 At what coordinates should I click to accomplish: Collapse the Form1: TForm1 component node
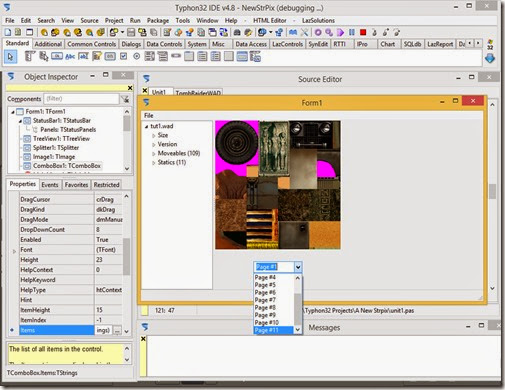[13, 112]
